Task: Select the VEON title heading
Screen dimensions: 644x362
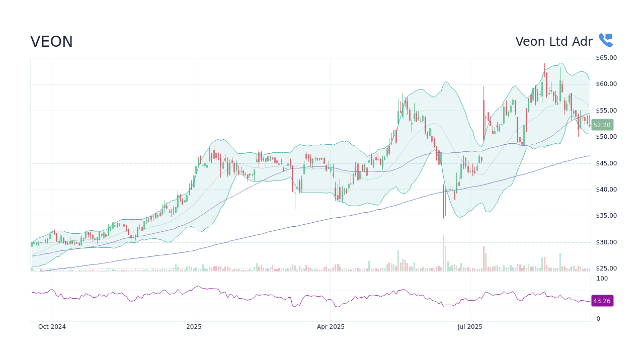Action: (52, 42)
